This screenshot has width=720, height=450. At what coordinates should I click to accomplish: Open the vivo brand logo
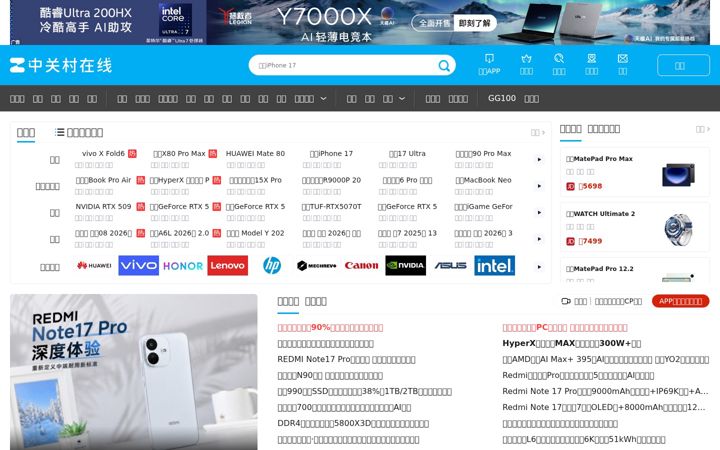(x=138, y=265)
